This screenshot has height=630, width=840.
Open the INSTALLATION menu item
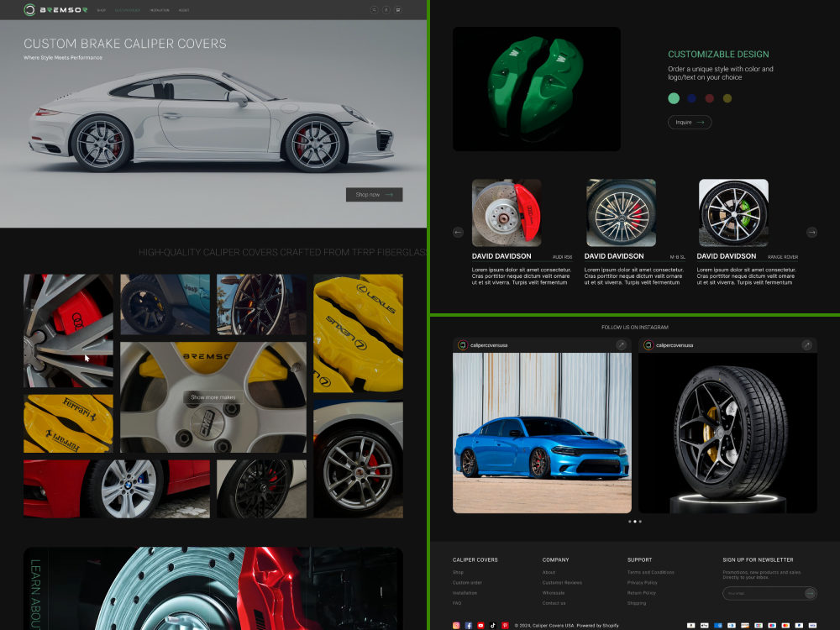160,10
